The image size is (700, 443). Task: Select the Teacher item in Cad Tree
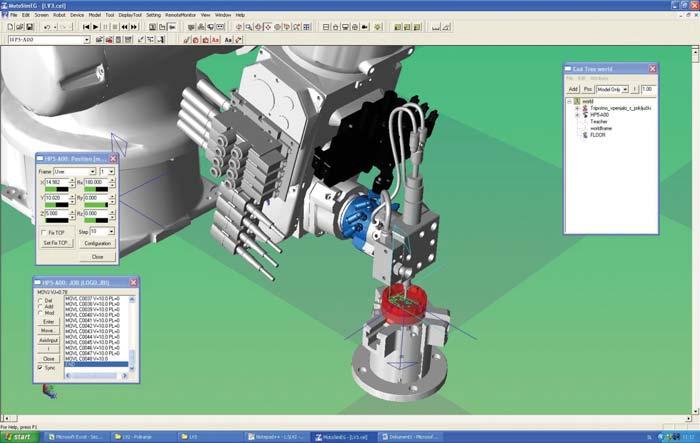click(x=599, y=121)
